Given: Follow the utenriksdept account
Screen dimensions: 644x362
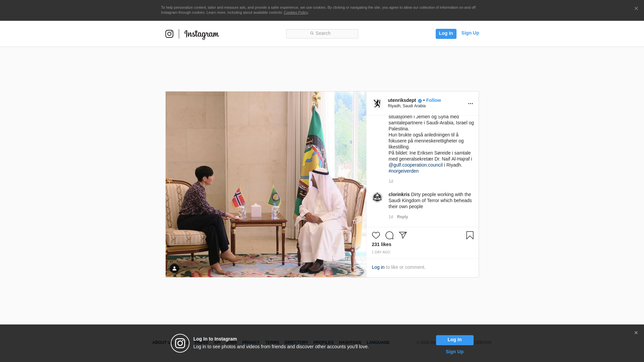Looking at the screenshot, I should tap(433, 100).
